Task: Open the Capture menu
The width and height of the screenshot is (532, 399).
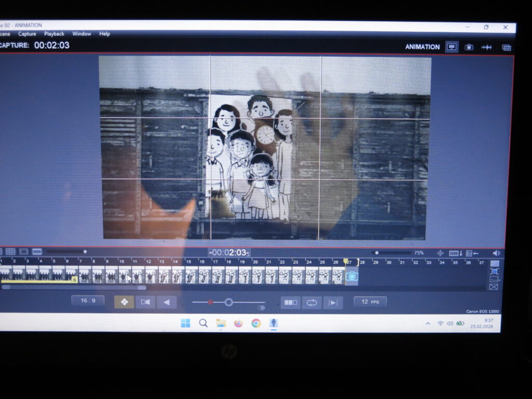Action: (x=27, y=34)
